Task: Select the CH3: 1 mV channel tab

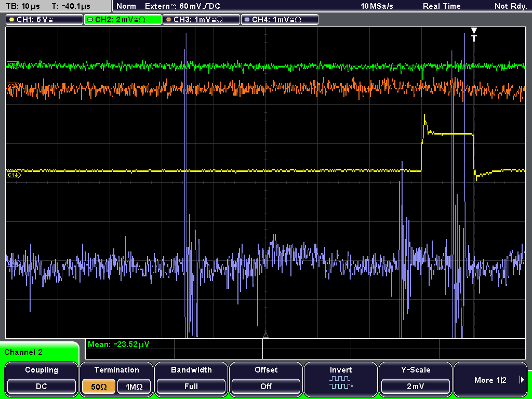Action: coord(201,20)
